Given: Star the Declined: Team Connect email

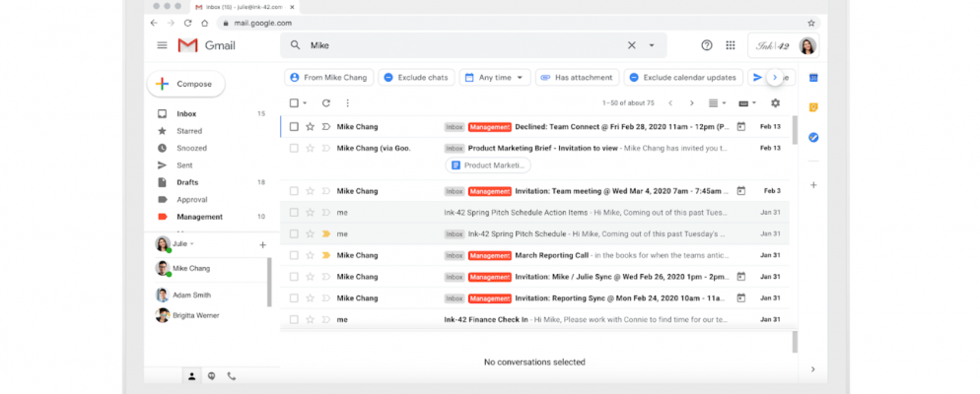Looking at the screenshot, I should pos(310,127).
